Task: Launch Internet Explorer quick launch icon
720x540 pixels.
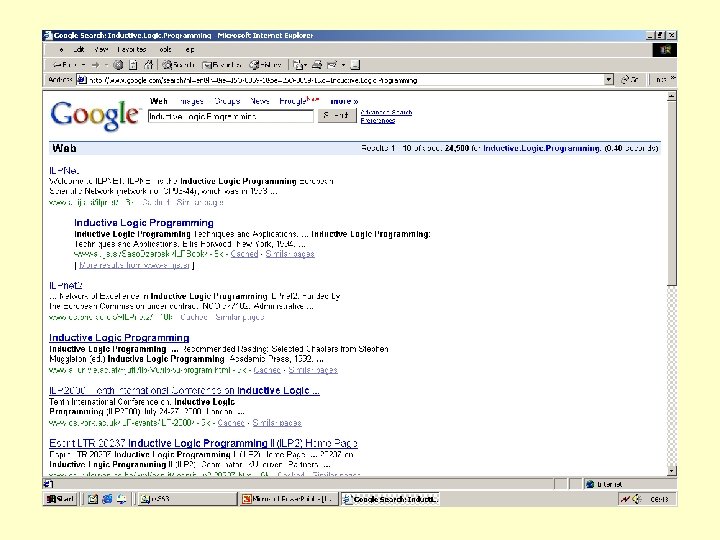Action: click(107, 499)
